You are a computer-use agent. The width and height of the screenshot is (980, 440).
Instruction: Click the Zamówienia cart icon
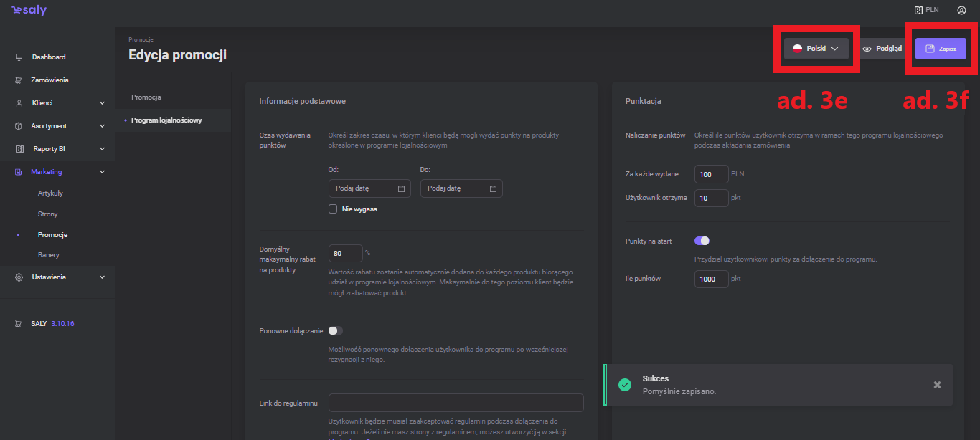pyautogui.click(x=19, y=80)
